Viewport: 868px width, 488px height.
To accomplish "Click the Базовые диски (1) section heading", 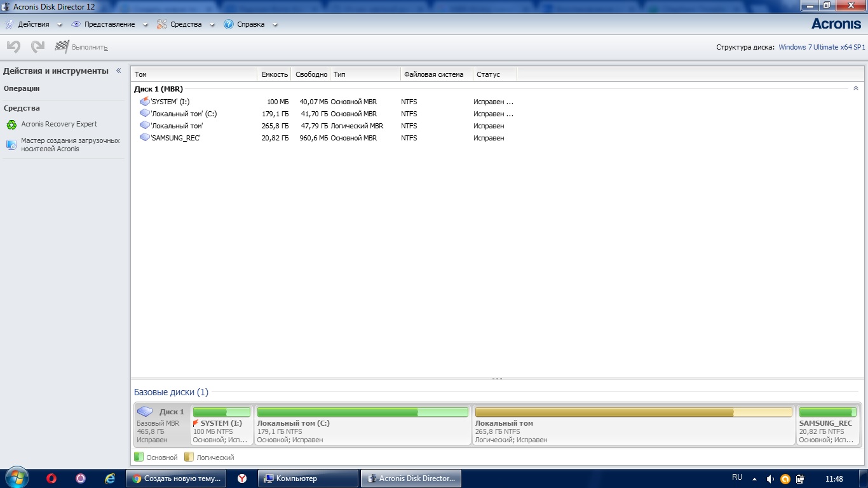I will 171,392.
